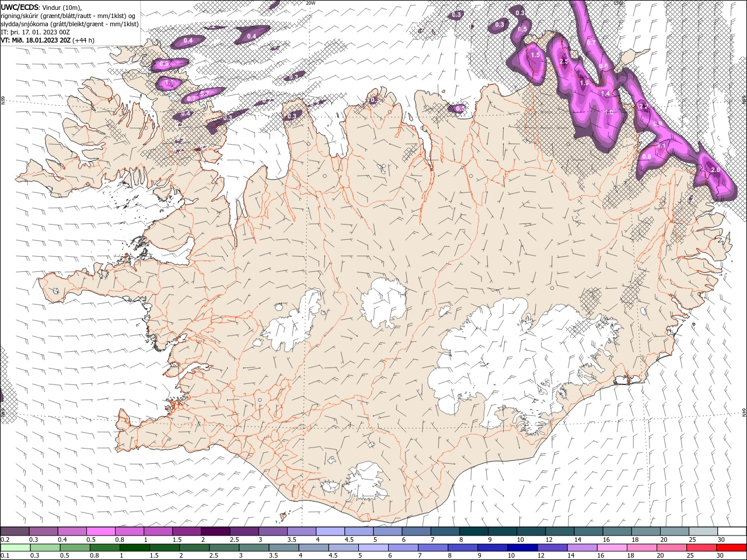The width and height of the screenshot is (747, 560).
Task: Click the UWC/ECDS title text
Action: pos(20,7)
